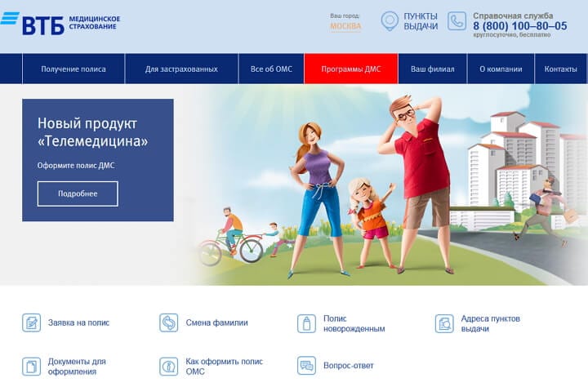
Task: Open the Полис новорожденным link
Action: 354,323
